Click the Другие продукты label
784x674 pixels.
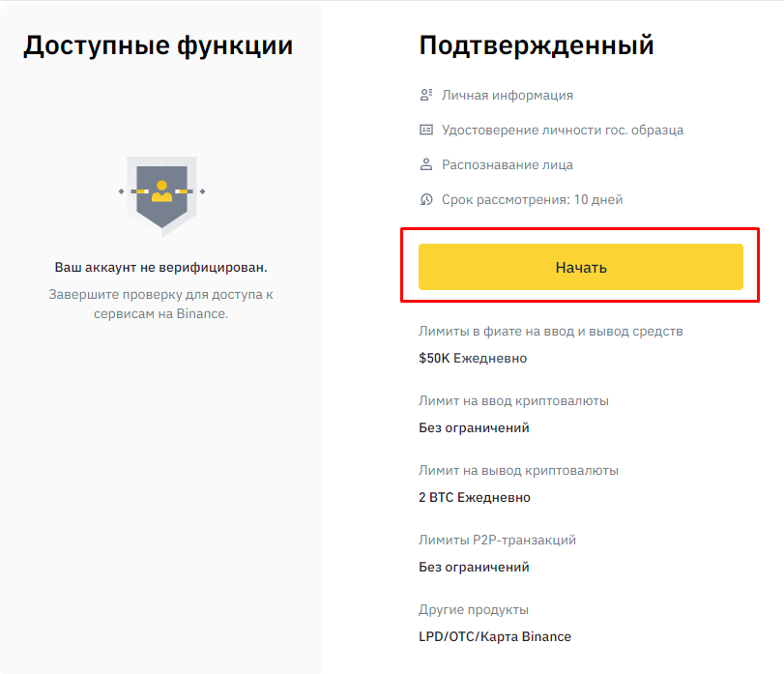[474, 609]
